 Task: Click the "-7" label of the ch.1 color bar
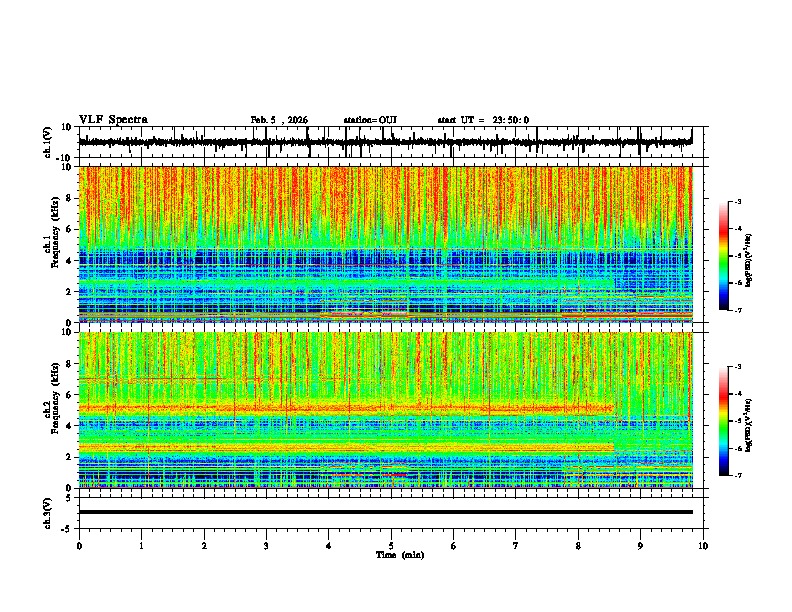point(738,310)
